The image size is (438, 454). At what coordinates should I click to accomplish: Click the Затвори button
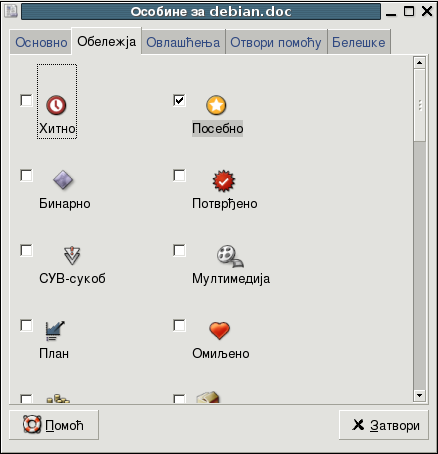point(384,425)
